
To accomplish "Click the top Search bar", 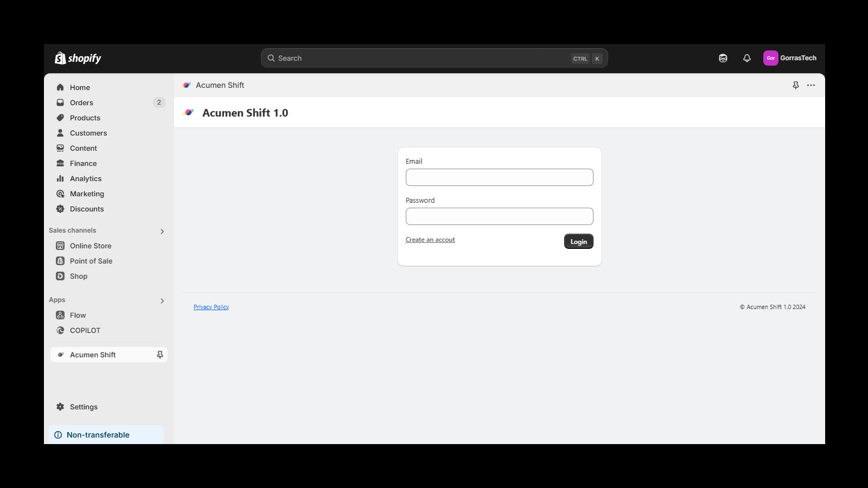I will point(434,58).
